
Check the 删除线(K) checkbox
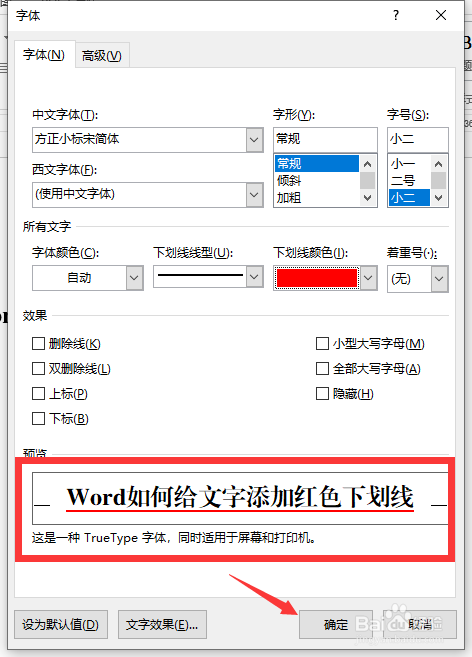(x=39, y=344)
